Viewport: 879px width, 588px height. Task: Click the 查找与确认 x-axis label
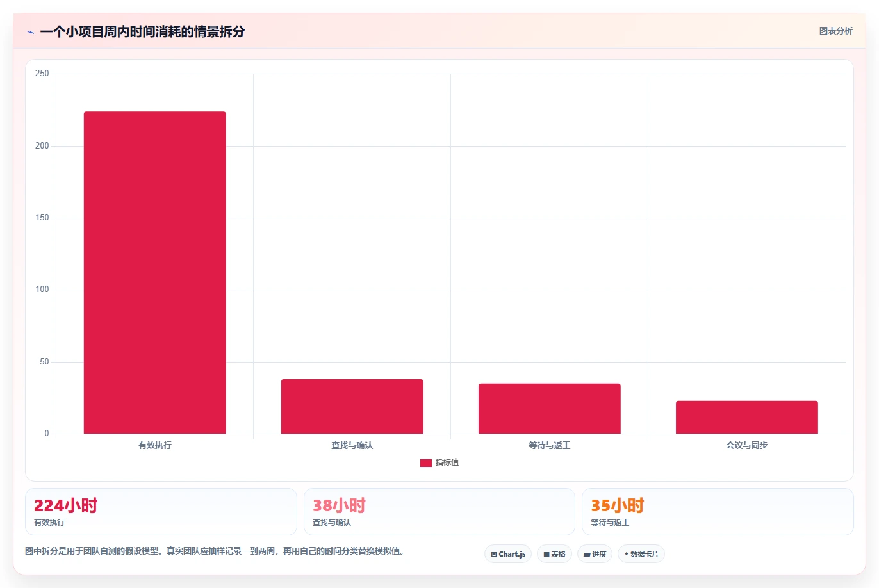tap(352, 445)
